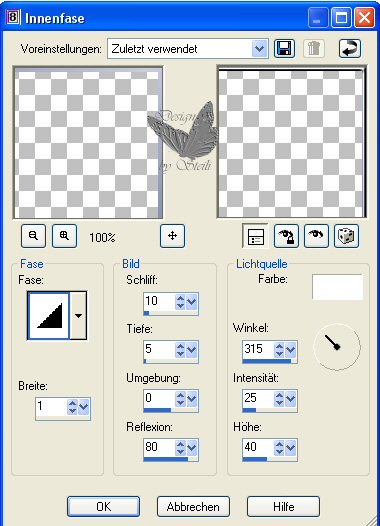Screen dimensions: 380x526
Task: Open the Reflexion slider dropdown
Action: 191,448
